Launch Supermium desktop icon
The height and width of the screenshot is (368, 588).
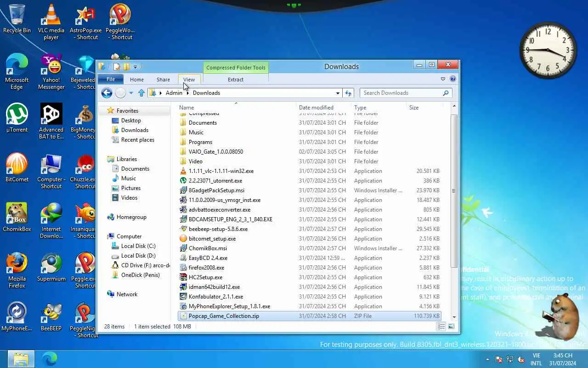click(x=51, y=267)
